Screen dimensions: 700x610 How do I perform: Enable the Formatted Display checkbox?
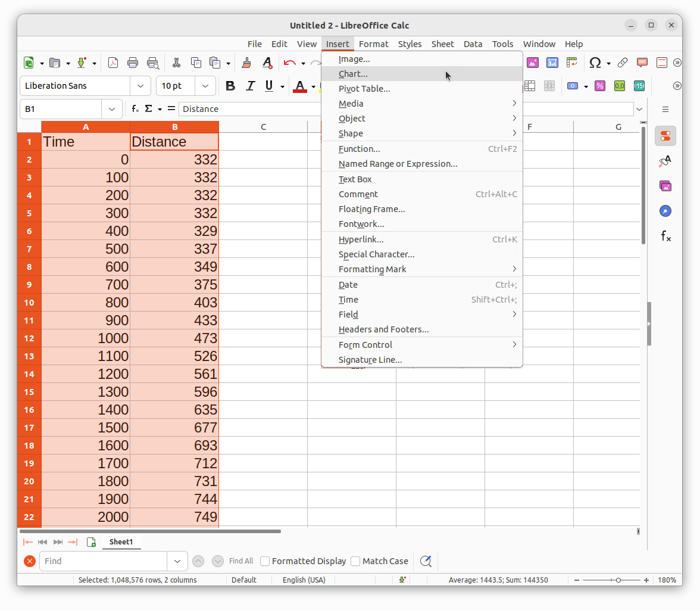(265, 561)
